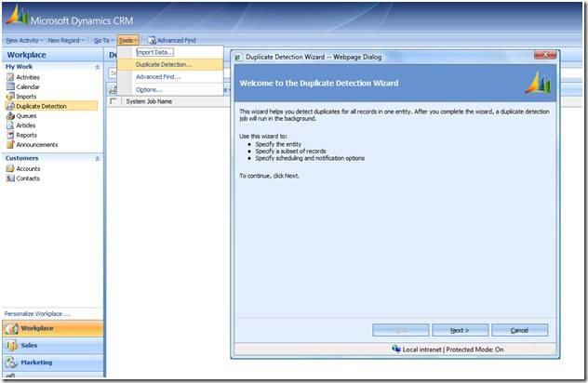Open Activities icon in My Work
This screenshot has height=383, width=588.
click(10, 77)
